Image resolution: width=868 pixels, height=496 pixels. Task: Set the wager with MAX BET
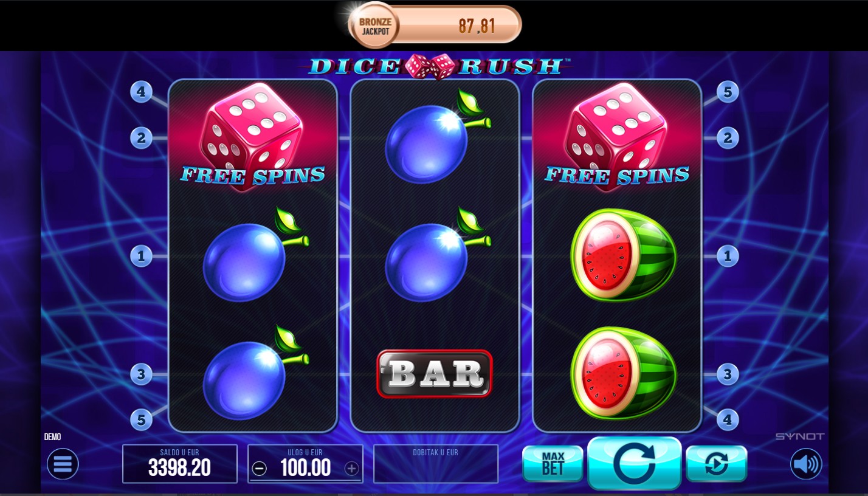pyautogui.click(x=553, y=464)
